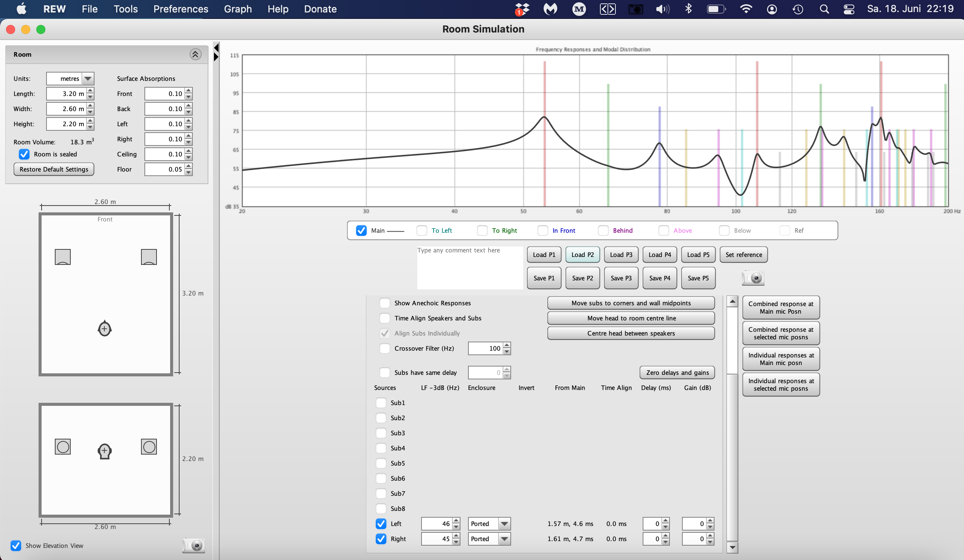Viewport: 964px width, 560px height.
Task: Click Move subs to corners and wall midpoints
Action: (x=631, y=303)
